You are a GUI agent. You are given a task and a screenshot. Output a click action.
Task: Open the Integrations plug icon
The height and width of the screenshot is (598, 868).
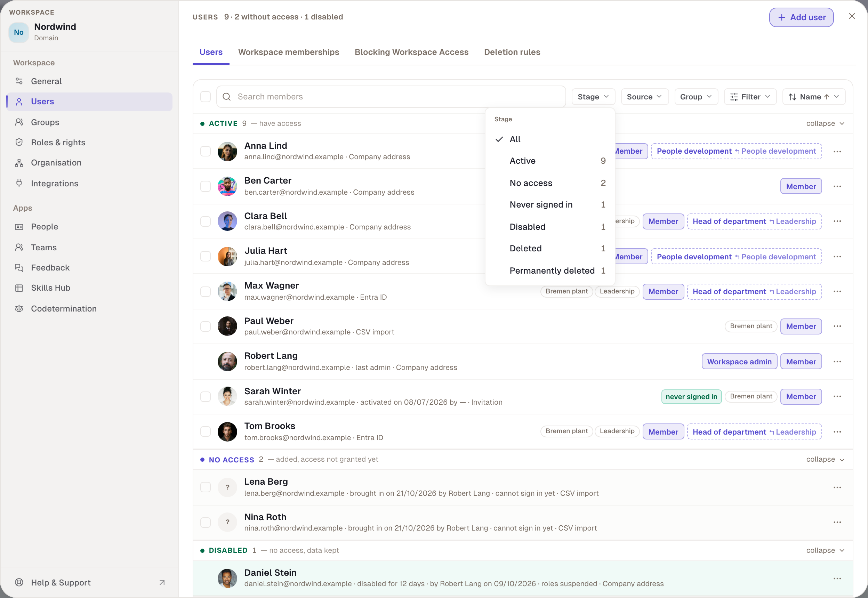pyautogui.click(x=19, y=183)
